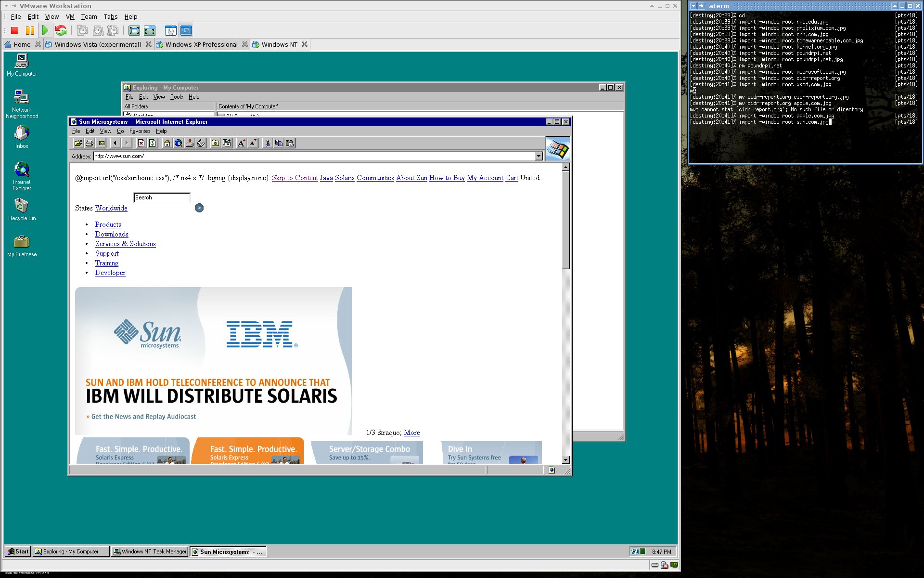Switch to the Windows XP Professional tab
924x578 pixels.
[x=201, y=44]
